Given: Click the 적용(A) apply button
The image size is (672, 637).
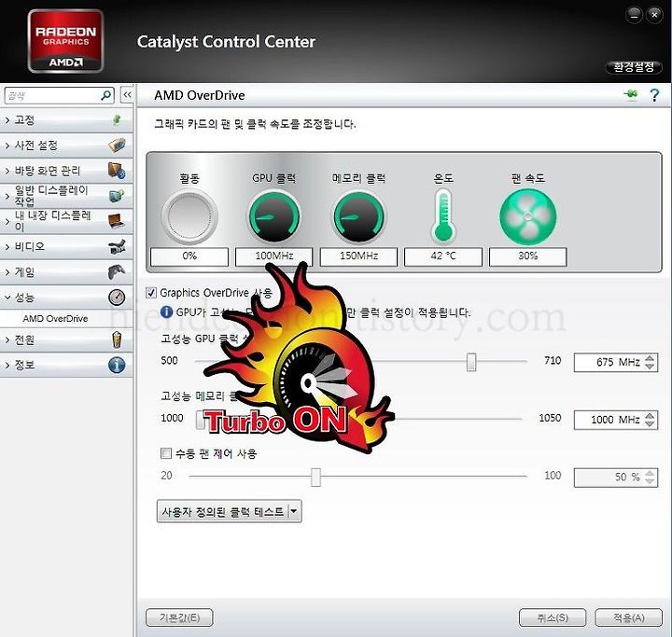Looking at the screenshot, I should click(x=629, y=617).
